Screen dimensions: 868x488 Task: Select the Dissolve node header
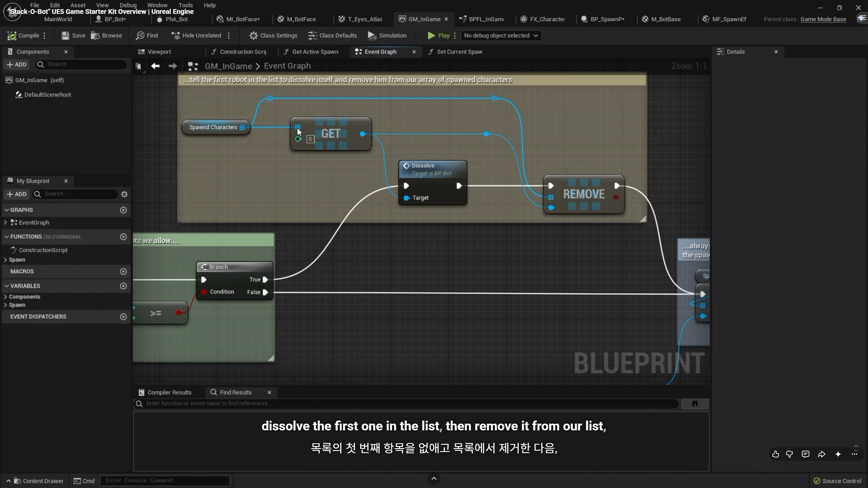[433, 169]
